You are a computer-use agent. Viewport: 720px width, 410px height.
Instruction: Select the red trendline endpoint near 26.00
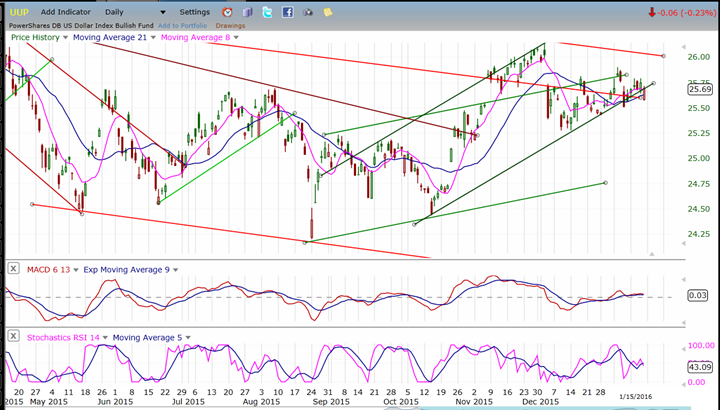pos(664,56)
